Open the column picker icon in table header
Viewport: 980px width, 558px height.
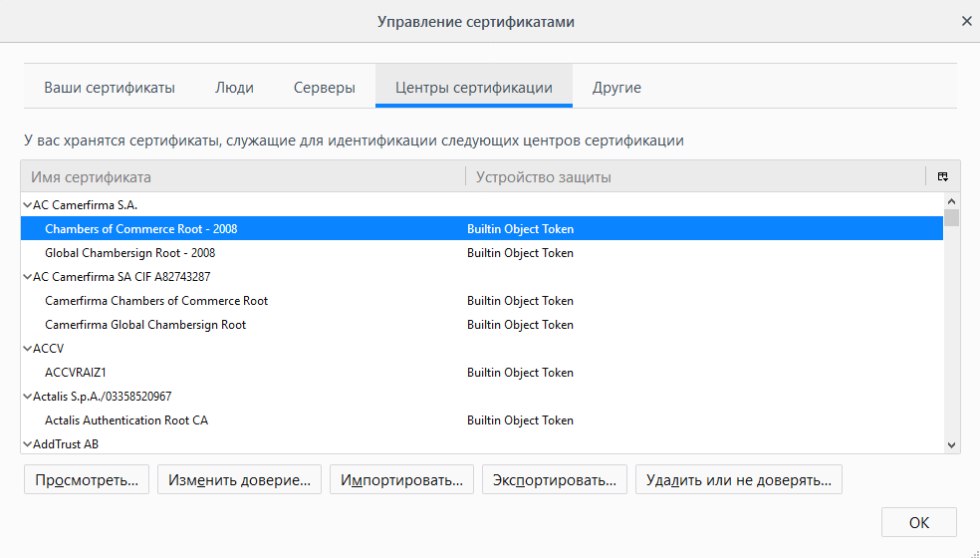(x=942, y=176)
